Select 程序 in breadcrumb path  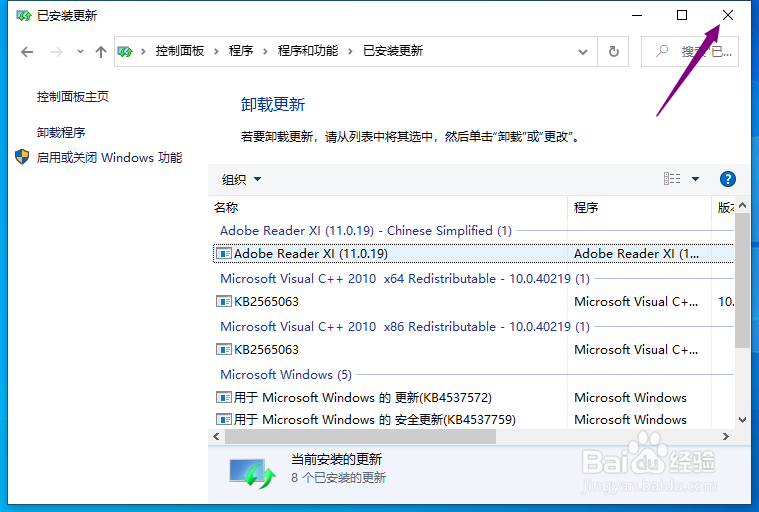(x=241, y=51)
